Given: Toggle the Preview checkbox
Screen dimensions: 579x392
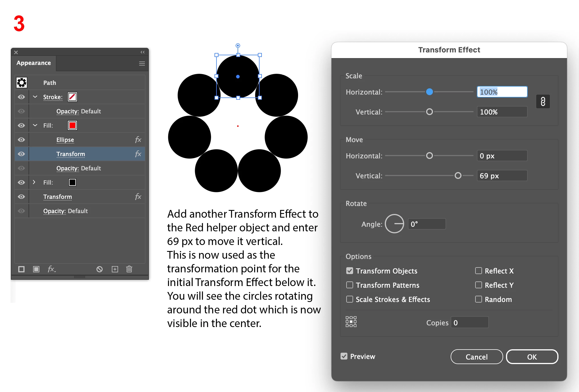Looking at the screenshot, I should 344,356.
